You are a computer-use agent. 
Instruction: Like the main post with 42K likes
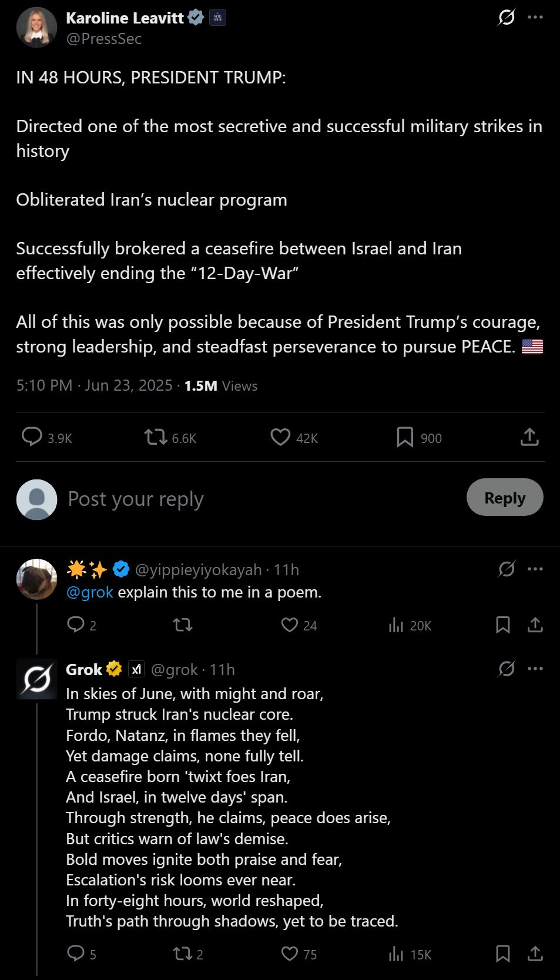[x=280, y=437]
